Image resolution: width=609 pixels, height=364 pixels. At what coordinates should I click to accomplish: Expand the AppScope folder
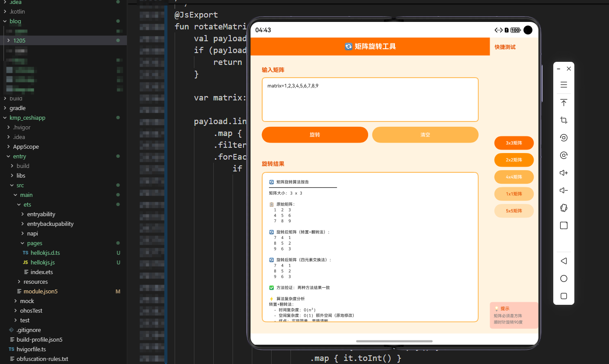coord(8,146)
